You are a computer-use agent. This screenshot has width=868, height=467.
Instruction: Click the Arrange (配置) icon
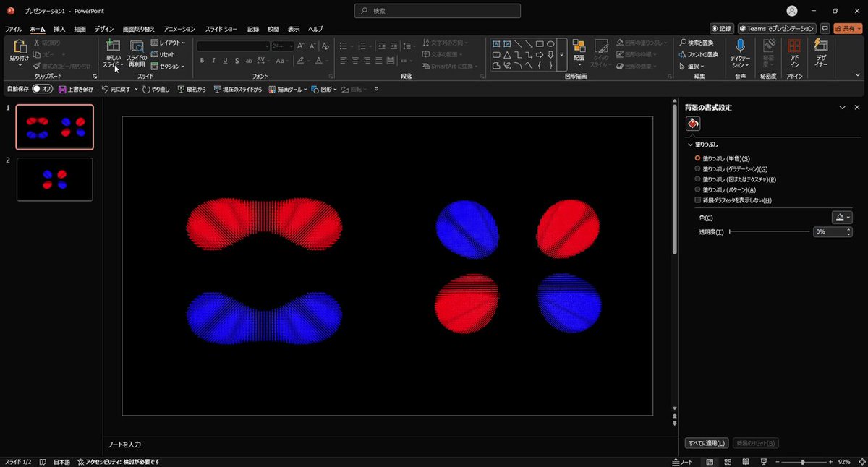tap(579, 46)
